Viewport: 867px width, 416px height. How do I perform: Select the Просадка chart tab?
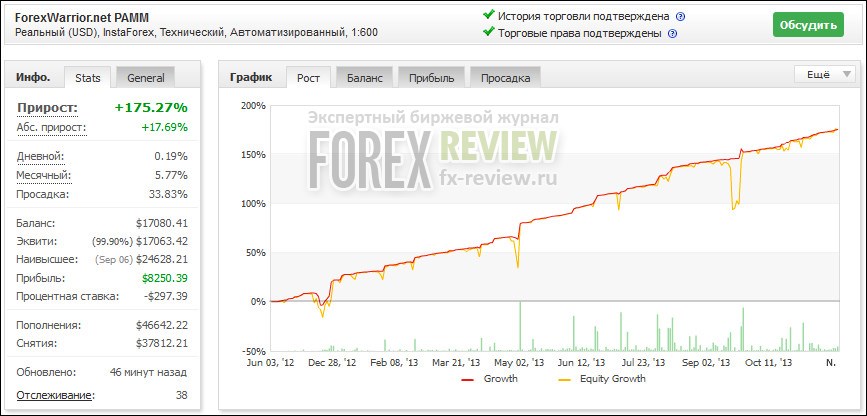tap(505, 78)
